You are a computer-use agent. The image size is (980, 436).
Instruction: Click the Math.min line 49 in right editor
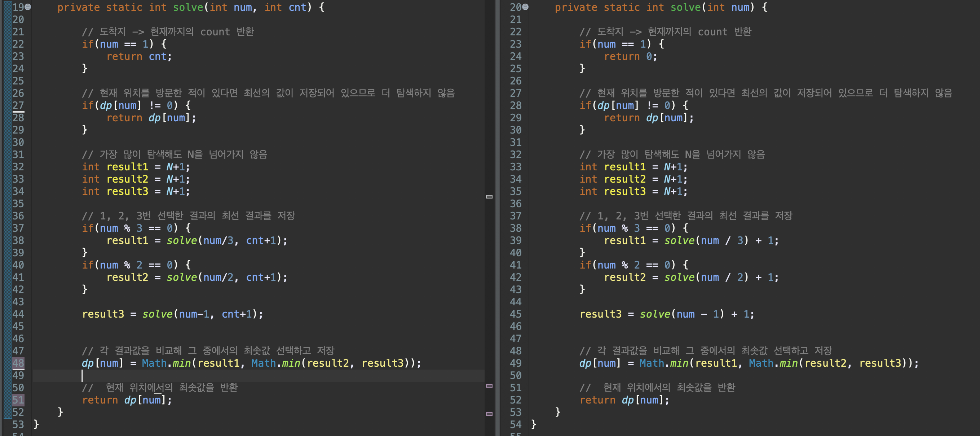pyautogui.click(x=749, y=363)
